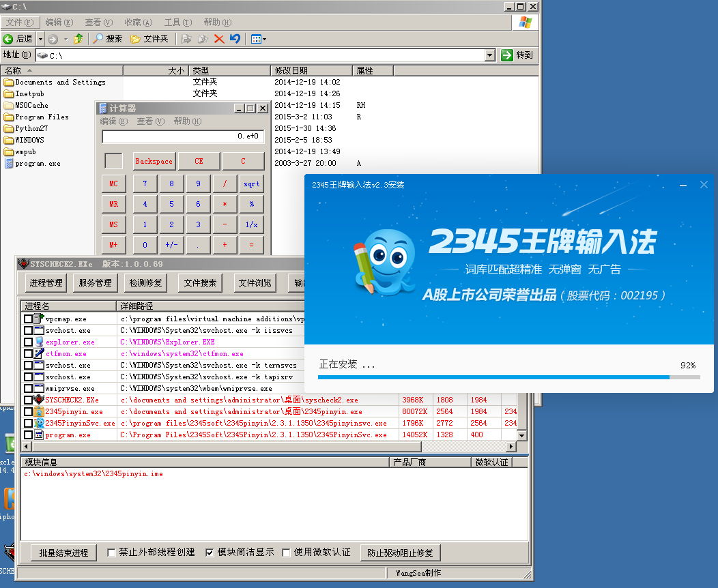The image size is (718, 588).
Task: Open the 收藏(A) menu in Explorer
Action: pos(139,23)
